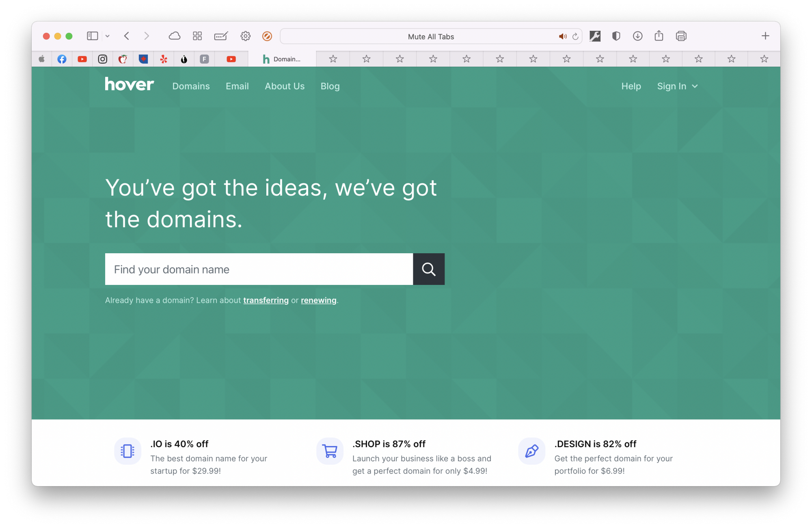Show downloads

coord(637,36)
